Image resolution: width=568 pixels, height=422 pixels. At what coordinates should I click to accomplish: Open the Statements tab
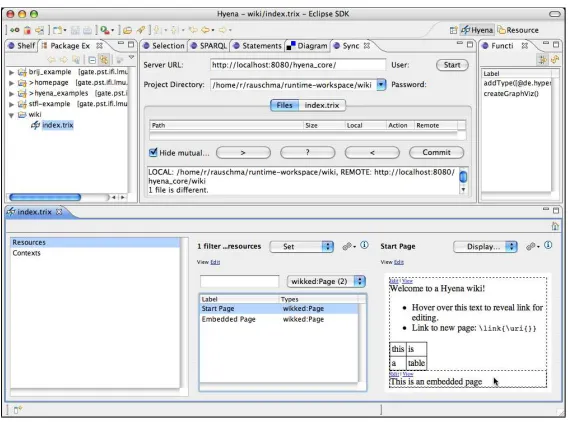coord(258,46)
